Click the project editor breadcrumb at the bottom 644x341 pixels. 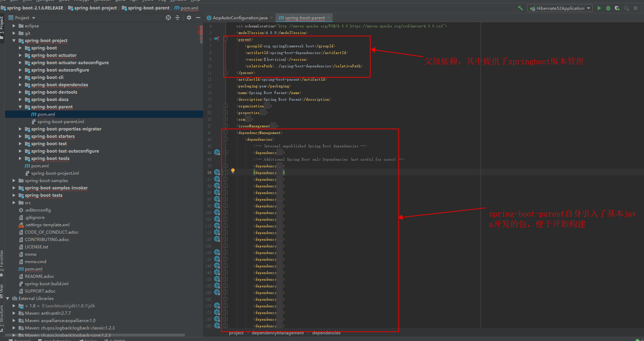(x=236, y=333)
